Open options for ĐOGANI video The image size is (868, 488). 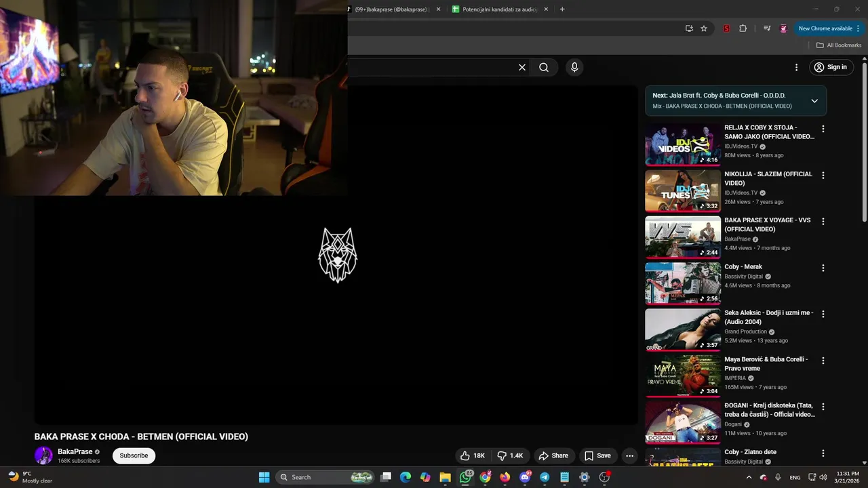[x=823, y=407]
